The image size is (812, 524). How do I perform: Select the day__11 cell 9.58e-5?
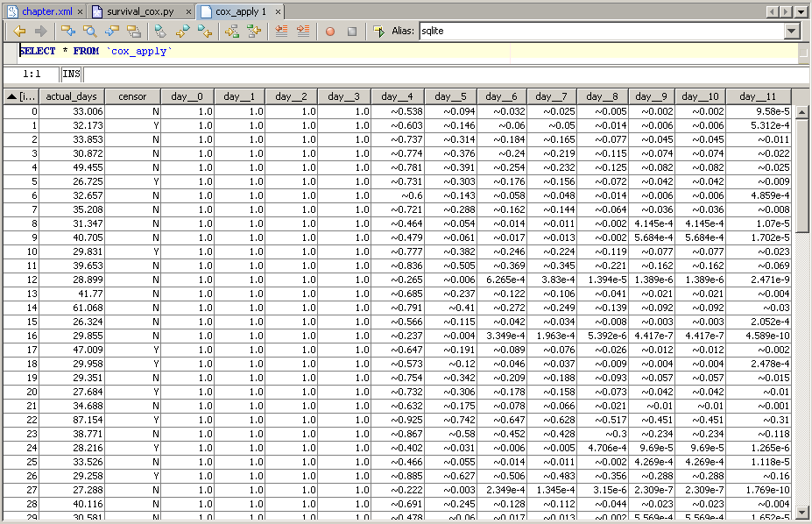[759, 111]
